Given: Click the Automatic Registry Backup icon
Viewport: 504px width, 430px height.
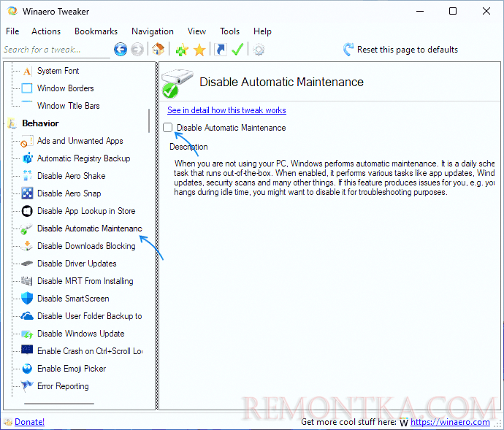Looking at the screenshot, I should coord(27,158).
